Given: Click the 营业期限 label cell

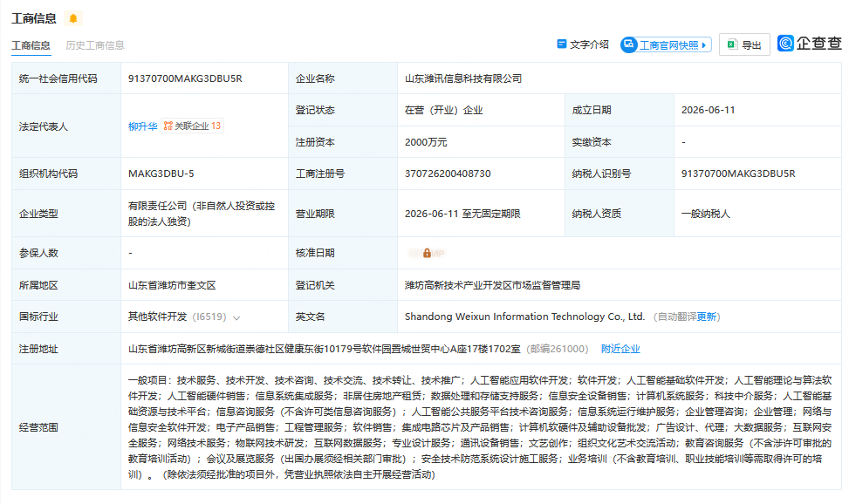Looking at the screenshot, I should click(x=343, y=214).
